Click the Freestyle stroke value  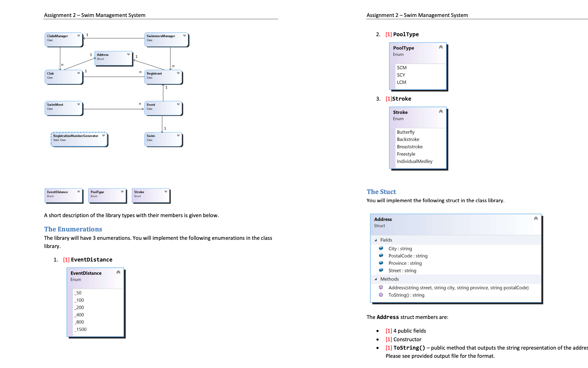[406, 154]
